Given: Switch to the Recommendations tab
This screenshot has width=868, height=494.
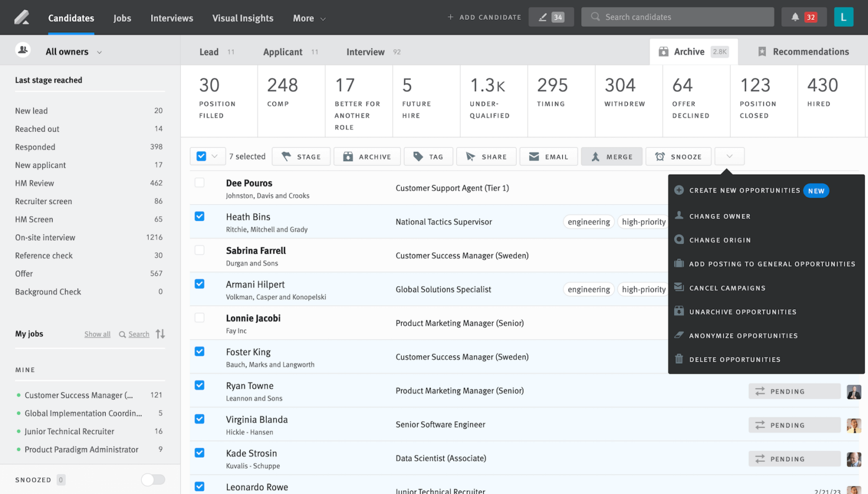Looking at the screenshot, I should pos(804,51).
